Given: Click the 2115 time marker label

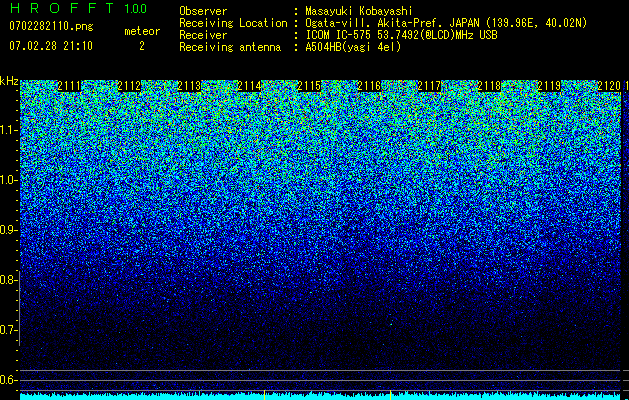Looking at the screenshot, I should [309, 86].
